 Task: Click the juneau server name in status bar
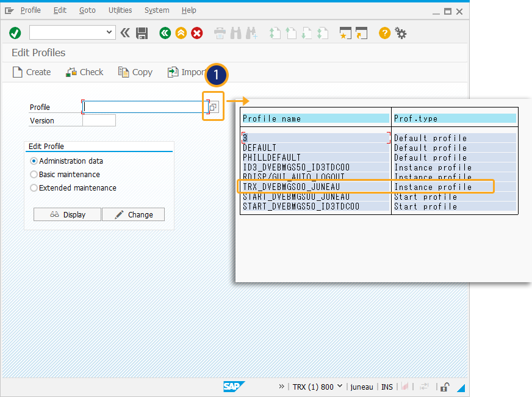(362, 387)
